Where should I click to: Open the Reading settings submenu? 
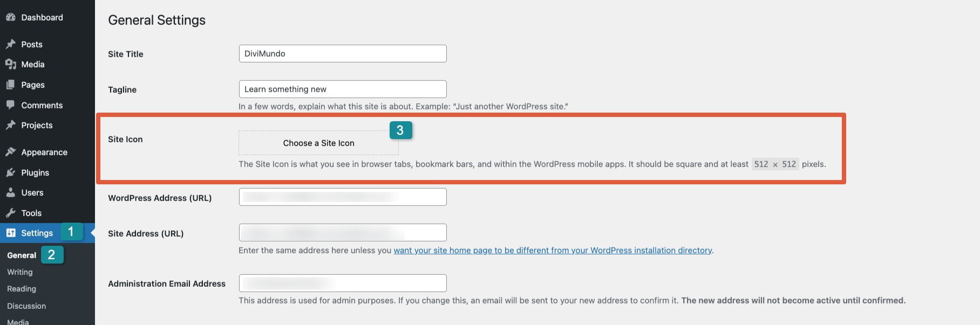coord(22,289)
